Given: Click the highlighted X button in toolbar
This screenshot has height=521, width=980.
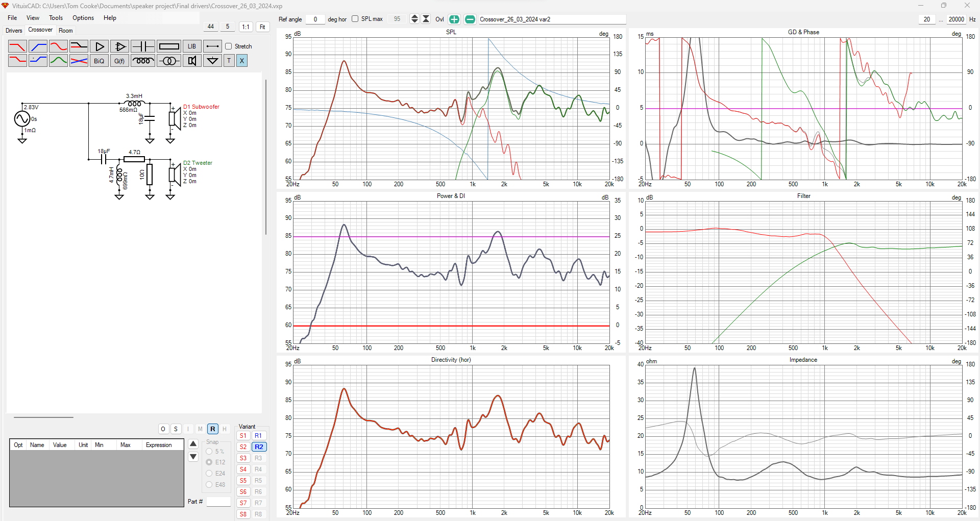Looking at the screenshot, I should click(x=242, y=61).
